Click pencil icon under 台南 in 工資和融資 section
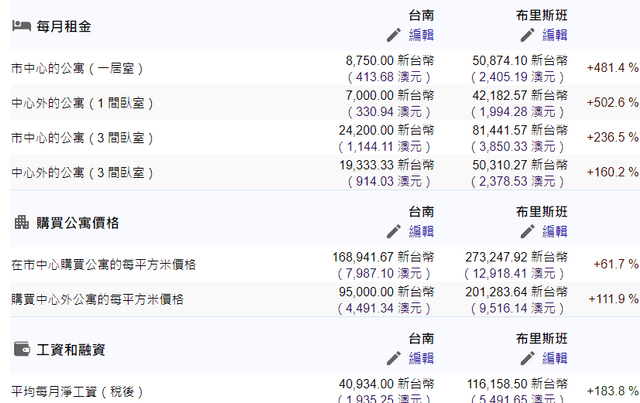This screenshot has height=403, width=640. point(394,358)
